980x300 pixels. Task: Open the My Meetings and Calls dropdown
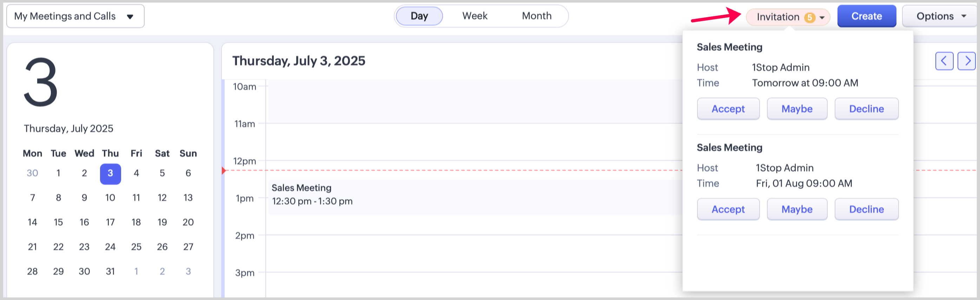75,16
